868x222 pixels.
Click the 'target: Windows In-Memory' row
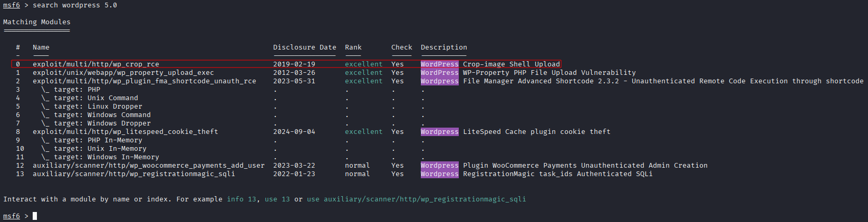pyautogui.click(x=100, y=157)
